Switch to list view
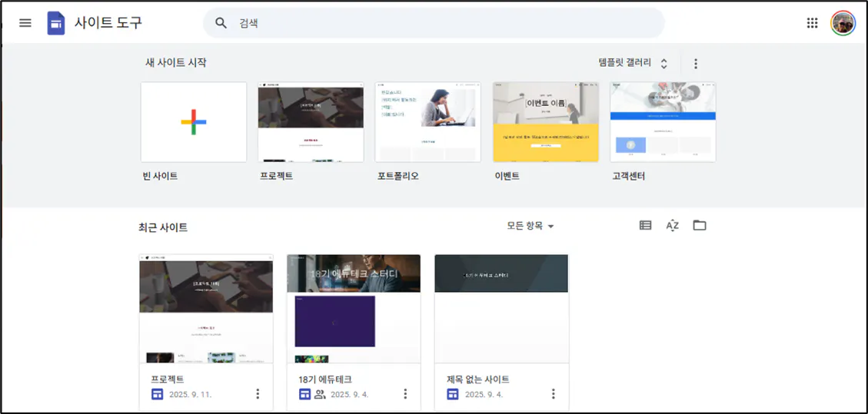Screen dimensions: 868x414 point(645,225)
